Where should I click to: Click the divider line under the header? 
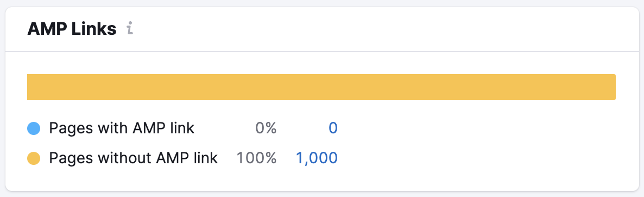322,51
